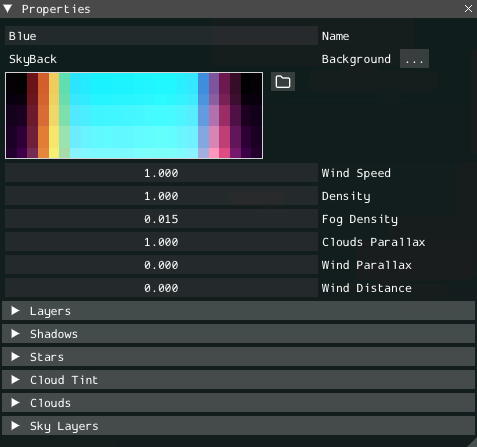The height and width of the screenshot is (447, 477).
Task: Select the sky color gradient image
Action: [x=134, y=115]
